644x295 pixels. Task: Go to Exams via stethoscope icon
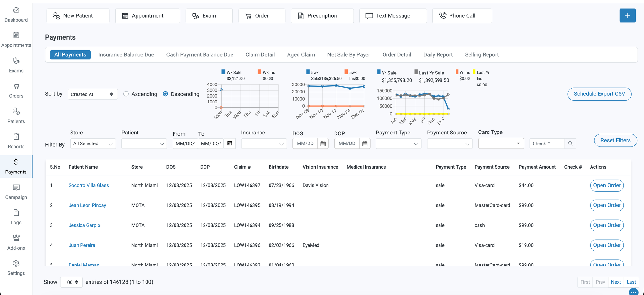tap(16, 61)
